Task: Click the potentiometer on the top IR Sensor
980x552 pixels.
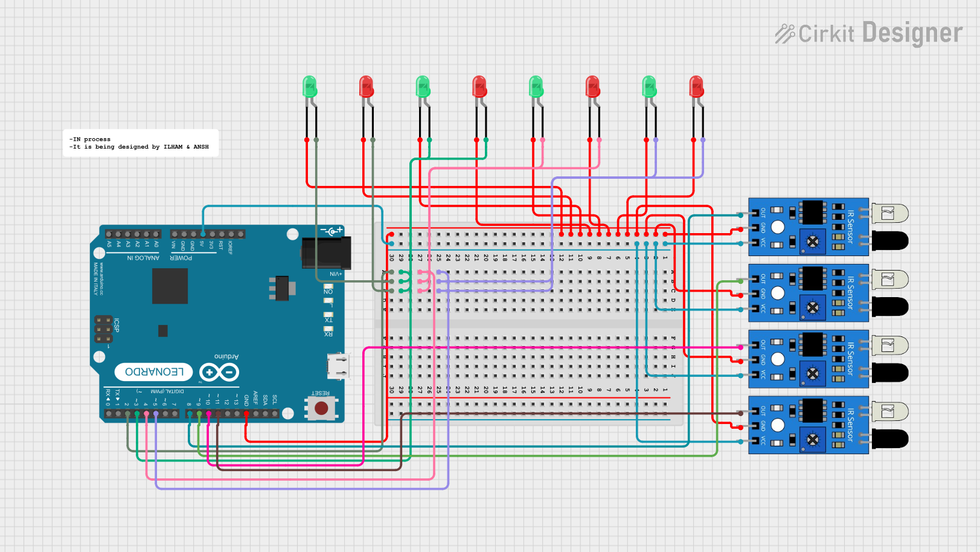Action: 813,242
